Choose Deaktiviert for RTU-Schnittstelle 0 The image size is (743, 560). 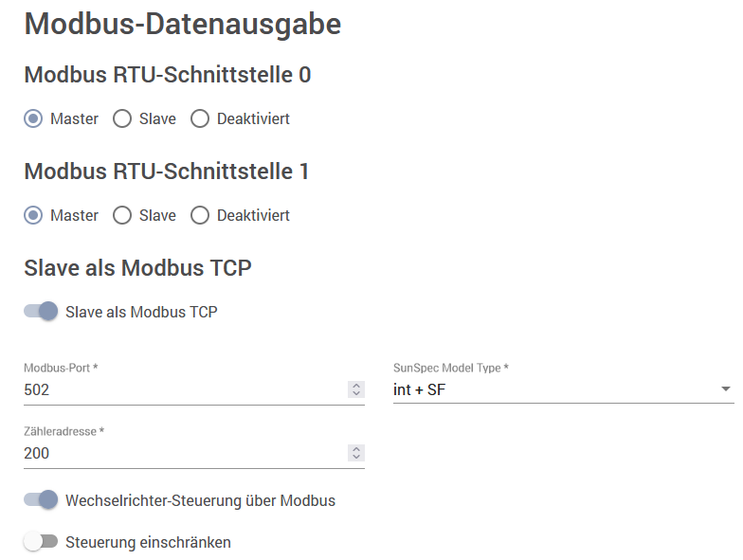coord(200,118)
